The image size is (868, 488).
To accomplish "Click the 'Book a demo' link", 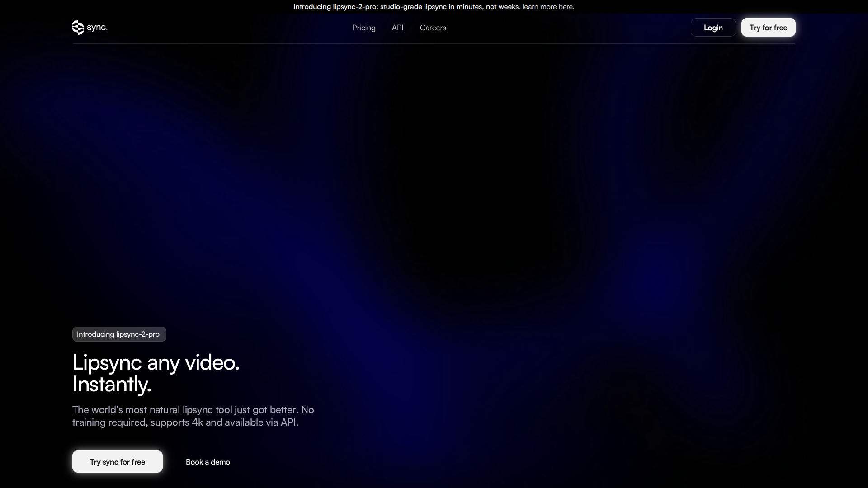I will click(208, 462).
